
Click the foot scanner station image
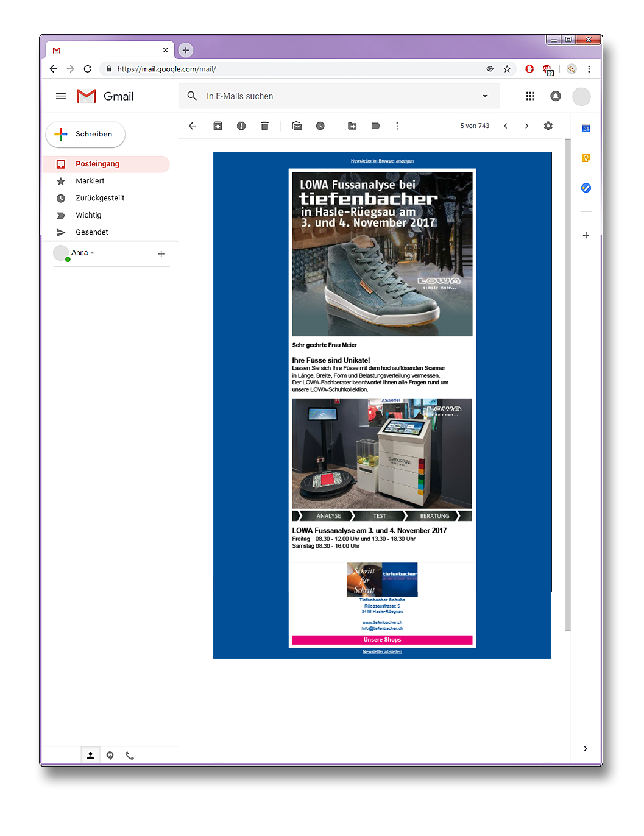(x=382, y=454)
